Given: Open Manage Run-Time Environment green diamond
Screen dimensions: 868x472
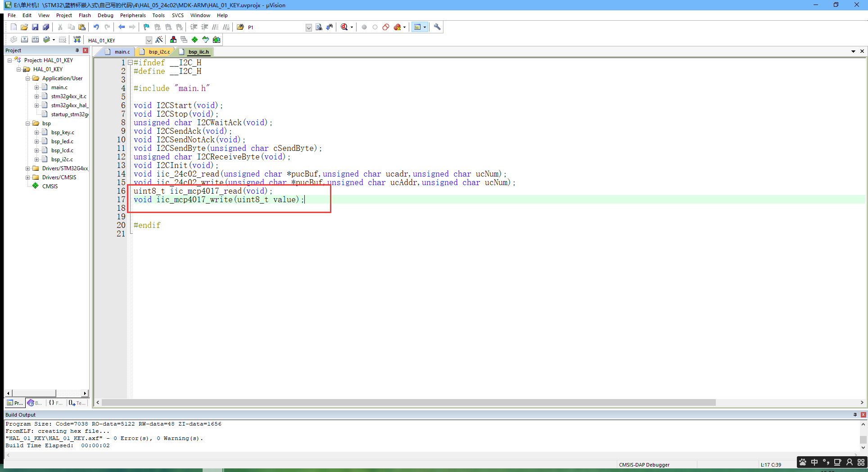Looking at the screenshot, I should tap(195, 40).
